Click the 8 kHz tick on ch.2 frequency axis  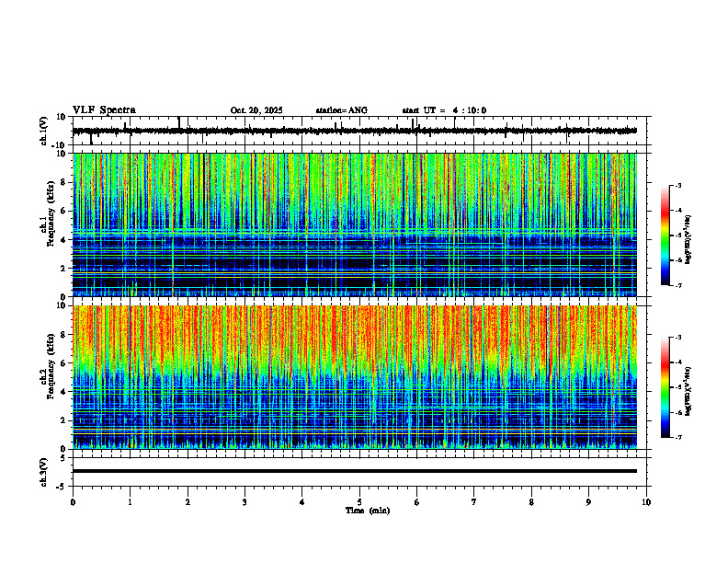pos(63,335)
